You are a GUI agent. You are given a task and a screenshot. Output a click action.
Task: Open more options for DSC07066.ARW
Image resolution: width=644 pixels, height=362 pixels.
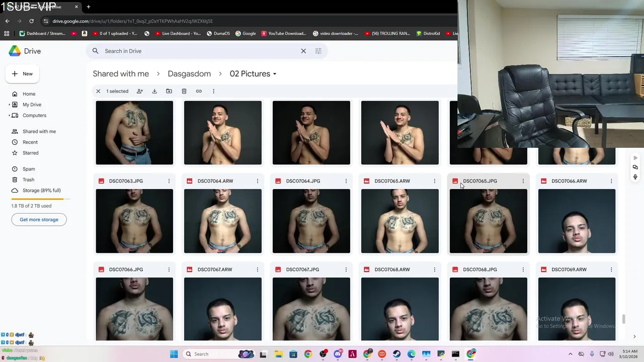(611, 181)
